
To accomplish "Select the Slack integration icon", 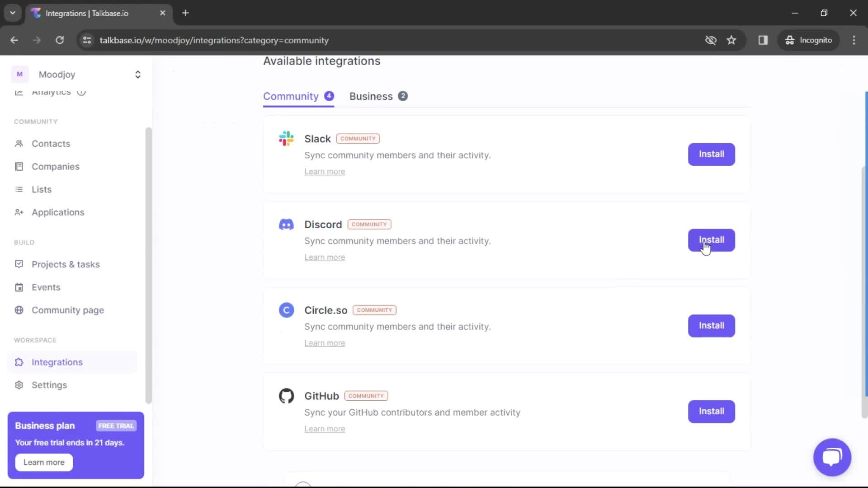I will [x=286, y=138].
